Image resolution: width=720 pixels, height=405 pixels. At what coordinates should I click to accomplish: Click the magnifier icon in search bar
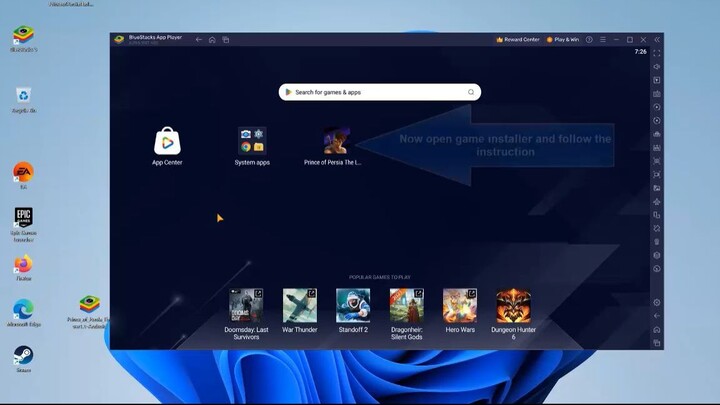pyautogui.click(x=471, y=92)
